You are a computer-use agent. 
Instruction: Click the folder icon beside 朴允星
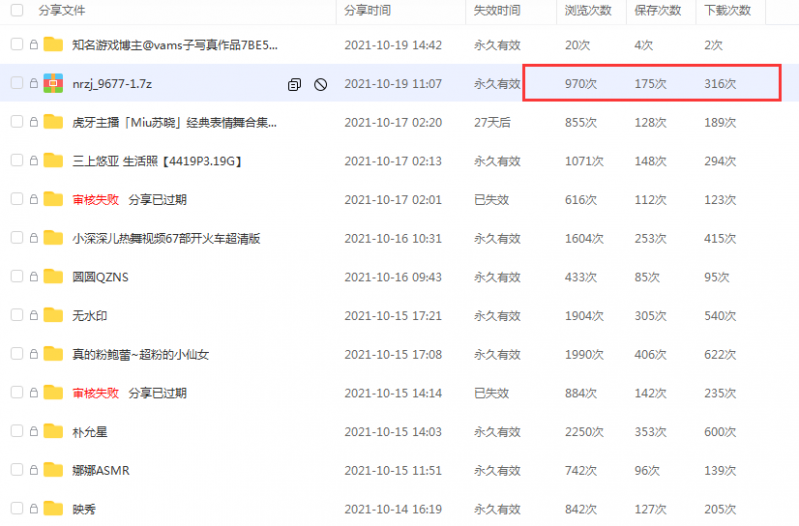pyautogui.click(x=54, y=432)
